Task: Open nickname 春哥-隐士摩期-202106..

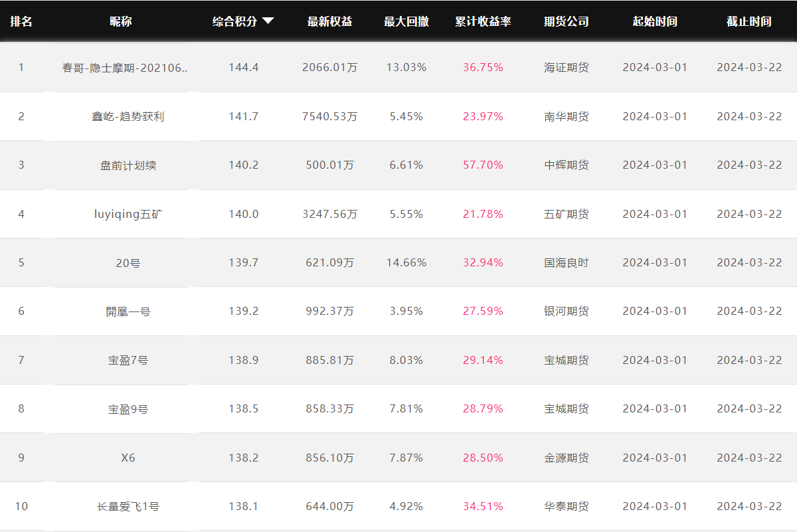Action: point(125,68)
